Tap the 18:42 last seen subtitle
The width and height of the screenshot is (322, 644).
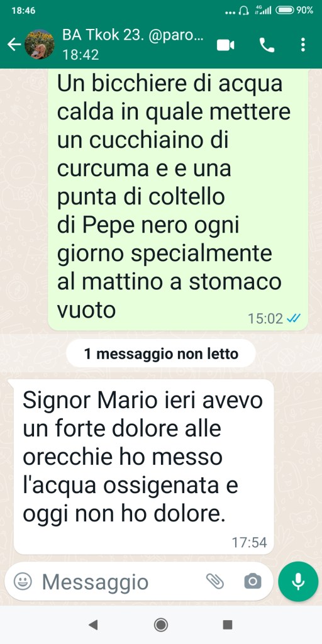coord(80,55)
